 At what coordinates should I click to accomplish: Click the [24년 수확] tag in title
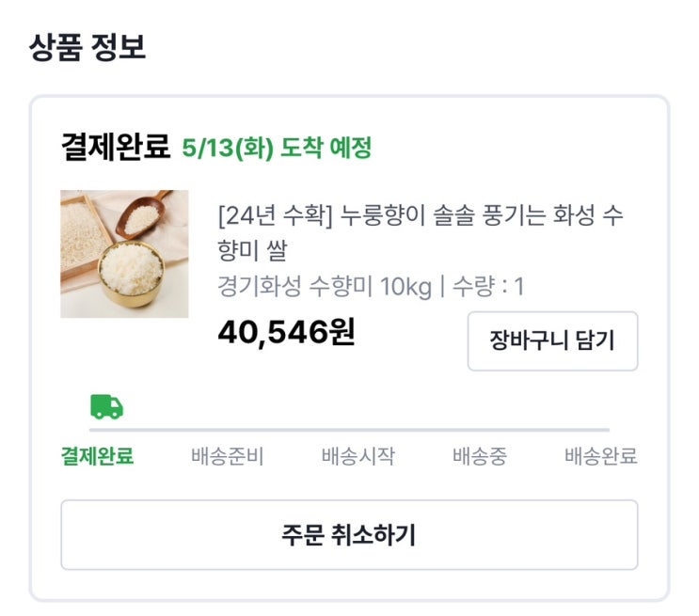(270, 215)
